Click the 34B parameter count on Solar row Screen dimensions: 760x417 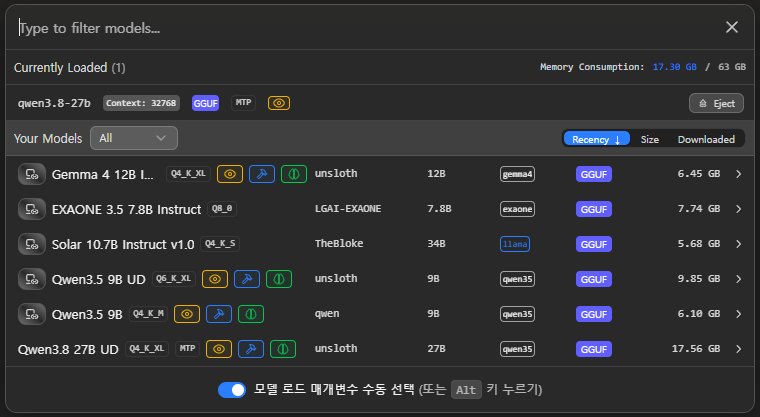tap(436, 243)
